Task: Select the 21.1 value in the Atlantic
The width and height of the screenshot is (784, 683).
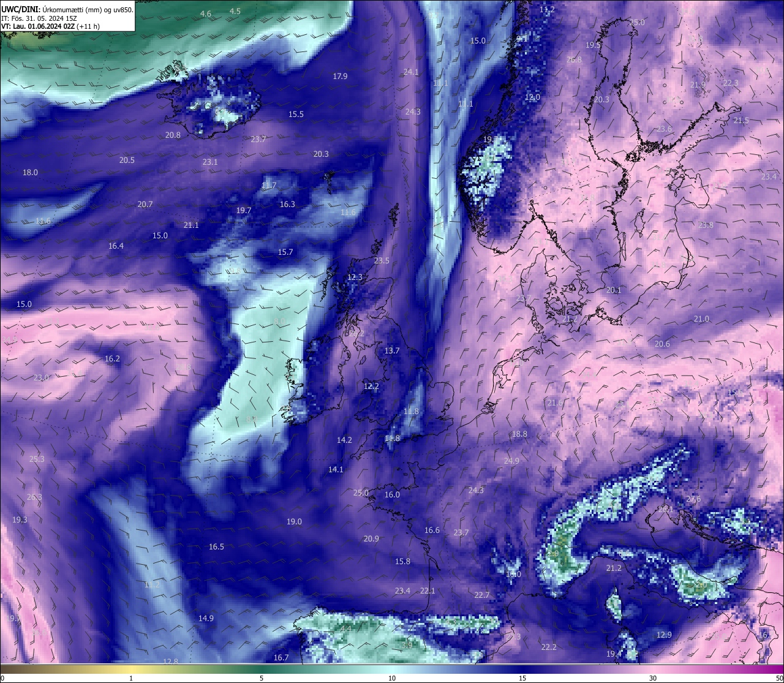Action: click(x=191, y=225)
